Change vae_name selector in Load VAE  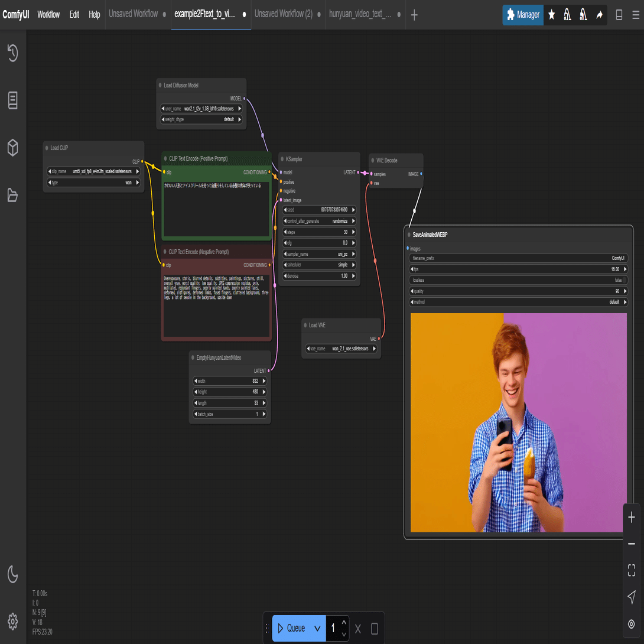coord(341,348)
